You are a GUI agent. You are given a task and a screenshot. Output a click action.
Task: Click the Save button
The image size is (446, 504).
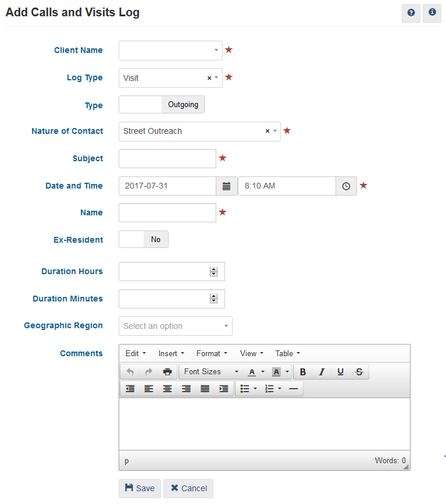(x=140, y=488)
